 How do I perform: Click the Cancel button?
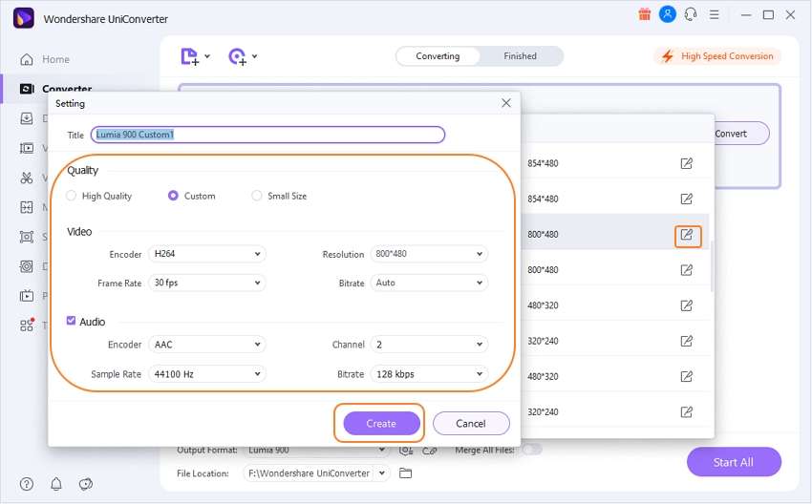pos(471,423)
